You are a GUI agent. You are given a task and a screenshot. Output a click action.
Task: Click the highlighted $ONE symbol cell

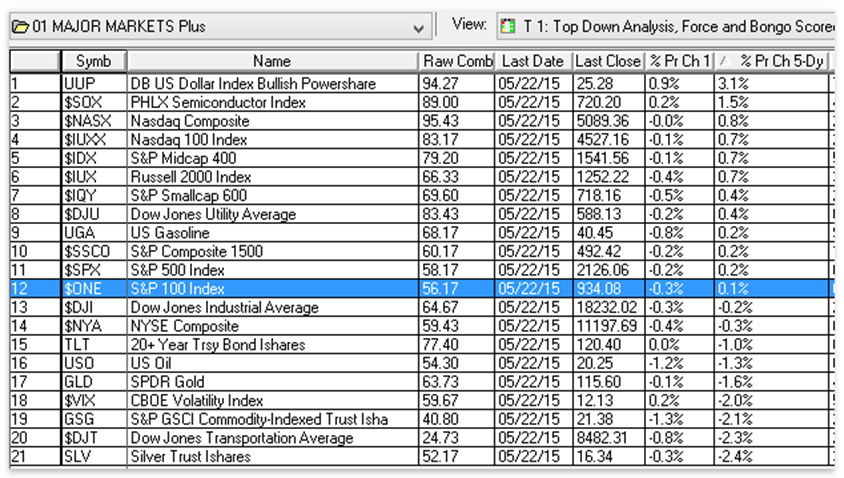94,289
